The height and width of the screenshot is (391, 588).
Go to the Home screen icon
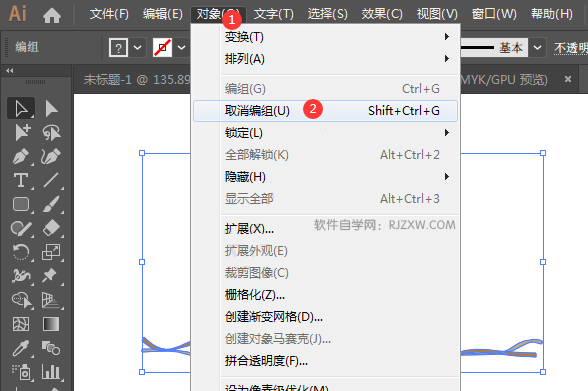(52, 15)
